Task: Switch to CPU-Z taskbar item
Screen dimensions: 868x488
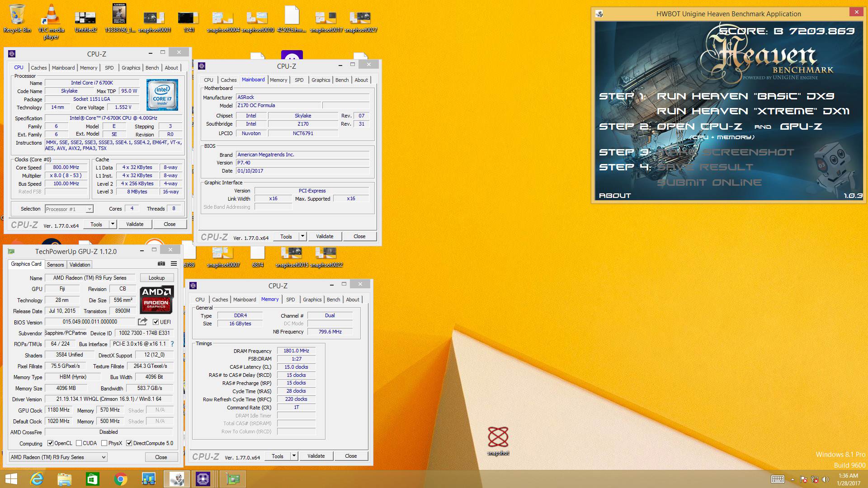Action: click(203, 479)
